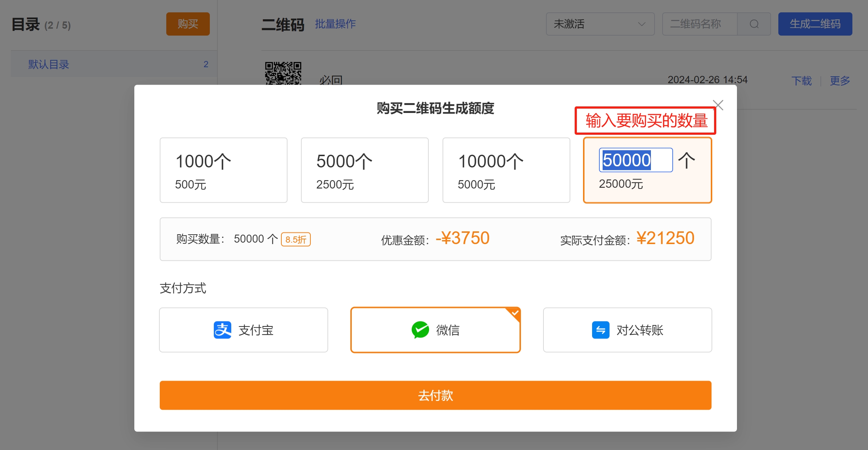Click the dropdown chevron next to 未激活
The width and height of the screenshot is (868, 450).
click(641, 24)
